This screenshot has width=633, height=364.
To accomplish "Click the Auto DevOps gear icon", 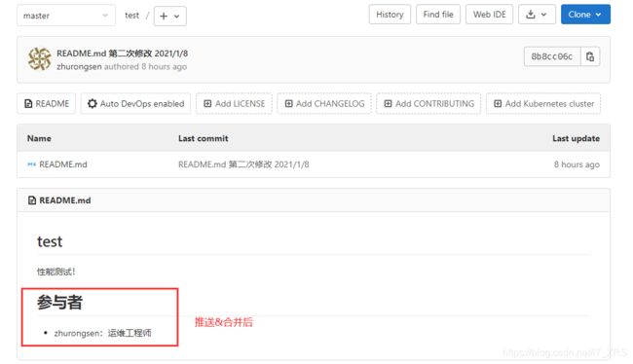I will 93,104.
